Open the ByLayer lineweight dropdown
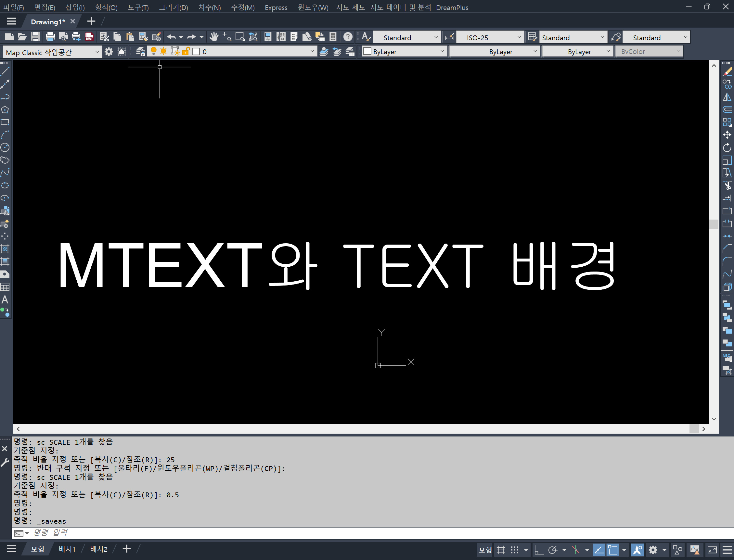This screenshot has height=560, width=734. (x=578, y=52)
